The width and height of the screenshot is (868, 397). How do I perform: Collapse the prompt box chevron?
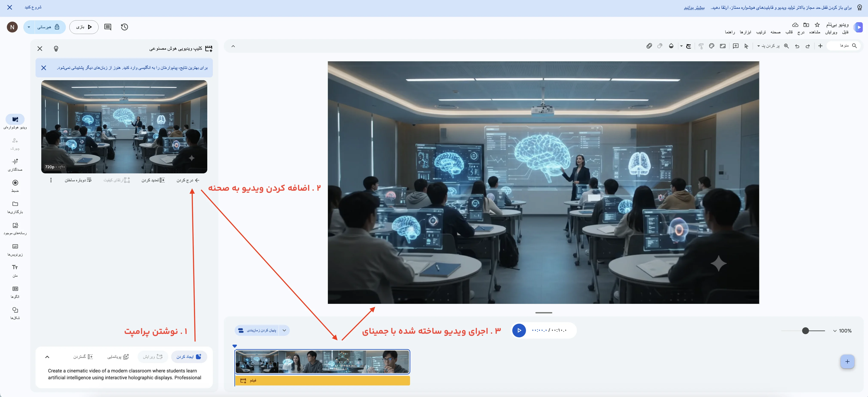pyautogui.click(x=47, y=357)
